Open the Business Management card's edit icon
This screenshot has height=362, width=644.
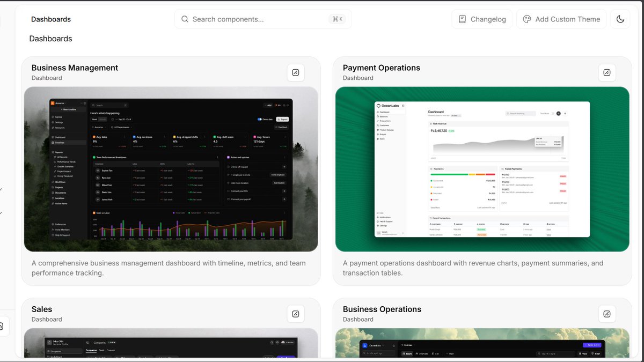(296, 72)
